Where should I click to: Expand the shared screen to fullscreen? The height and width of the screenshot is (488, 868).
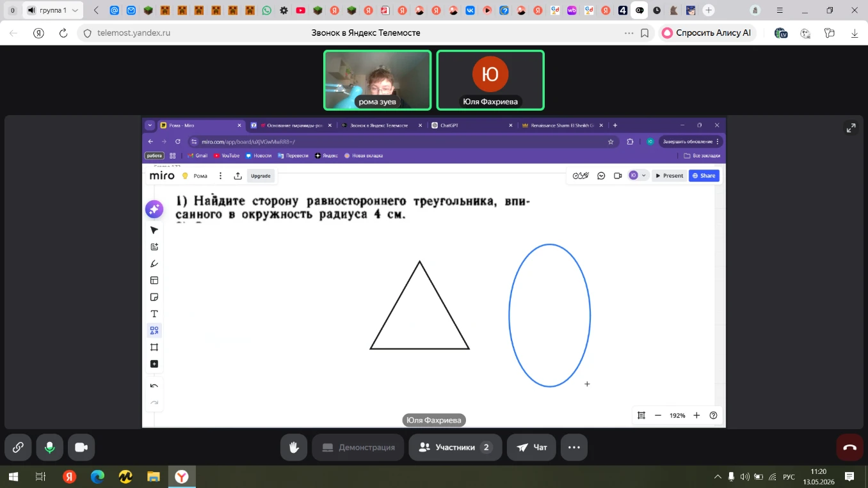click(851, 128)
